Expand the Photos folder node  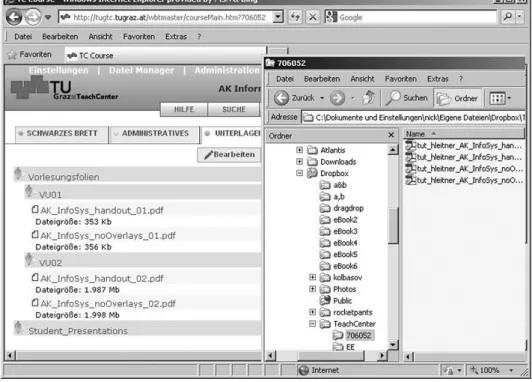coord(312,289)
